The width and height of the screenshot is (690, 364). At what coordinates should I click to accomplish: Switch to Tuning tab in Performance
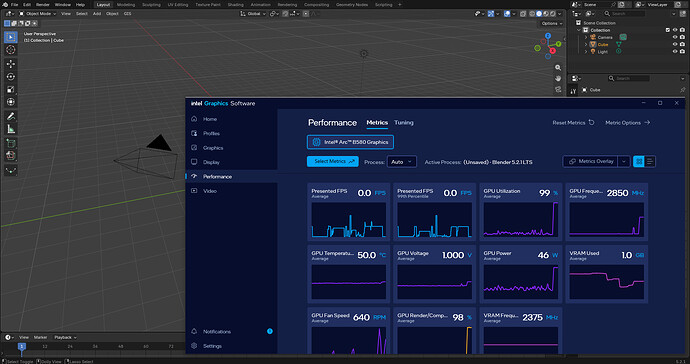[404, 123]
